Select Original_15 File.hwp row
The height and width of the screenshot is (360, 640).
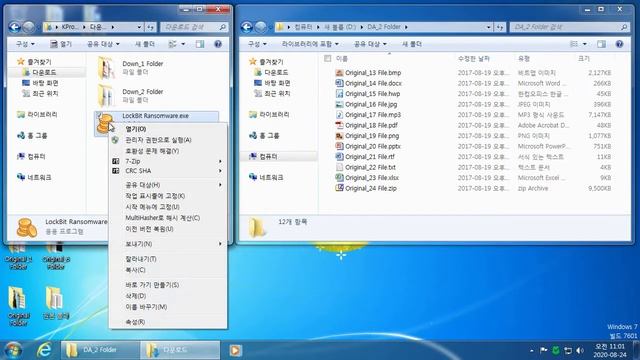pyautogui.click(x=473, y=94)
